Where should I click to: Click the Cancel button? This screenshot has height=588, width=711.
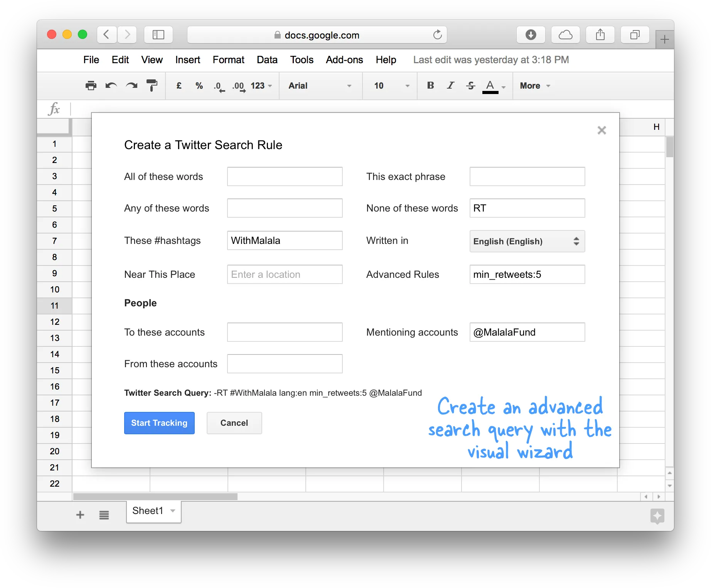click(234, 423)
